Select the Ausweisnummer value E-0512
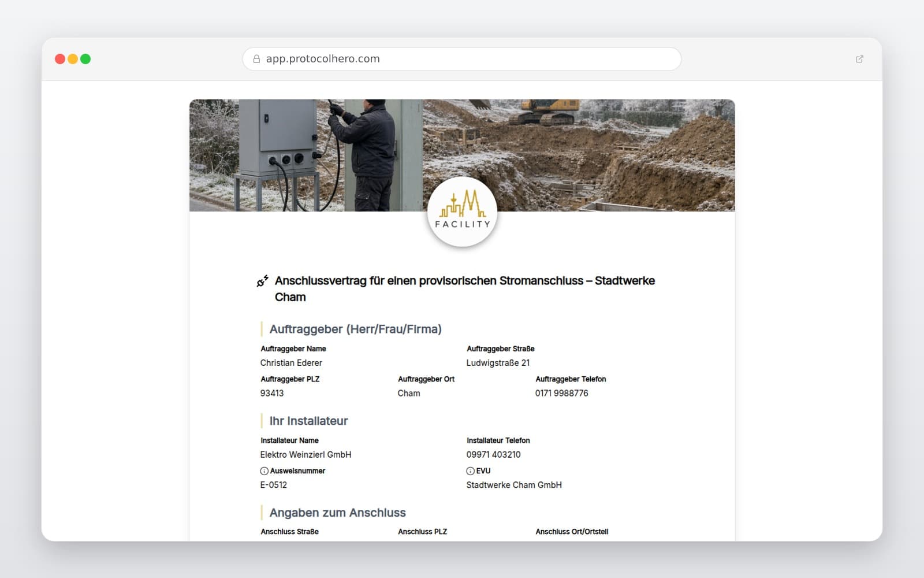 click(273, 485)
